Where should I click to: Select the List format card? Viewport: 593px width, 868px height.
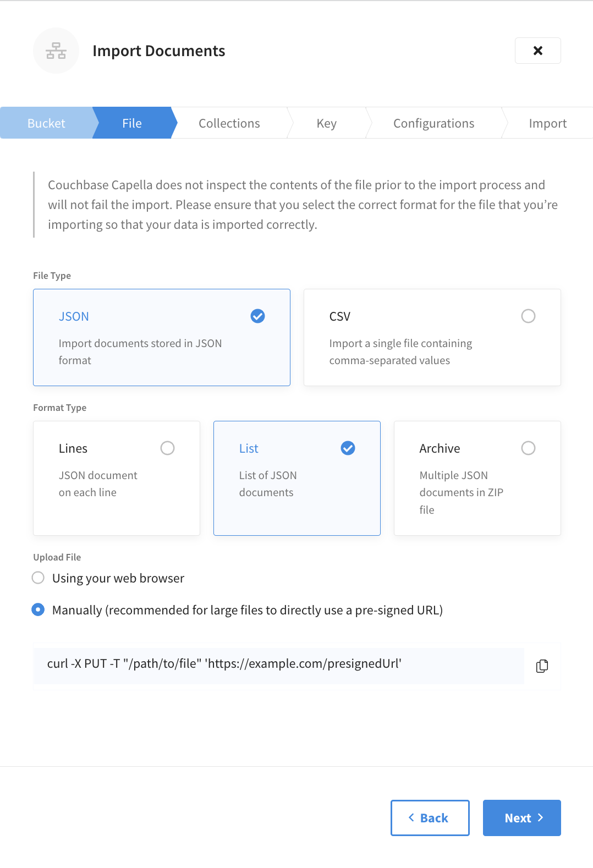pyautogui.click(x=296, y=478)
